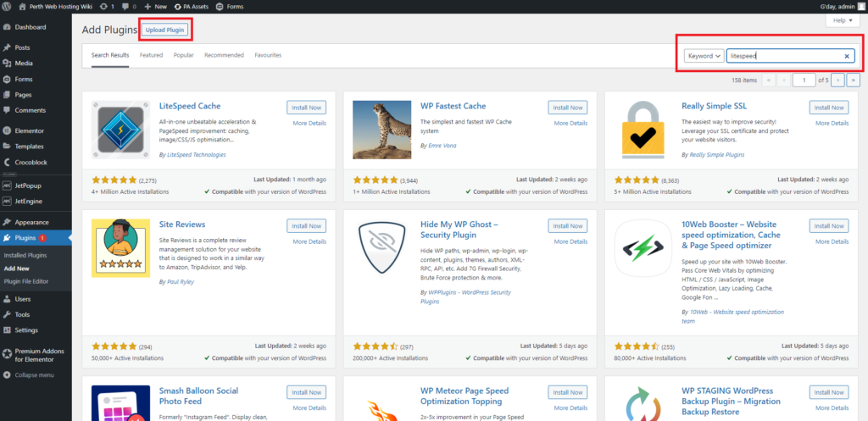Open the updates icon in admin bar
Screen dimensions: 868x421
pos(108,7)
